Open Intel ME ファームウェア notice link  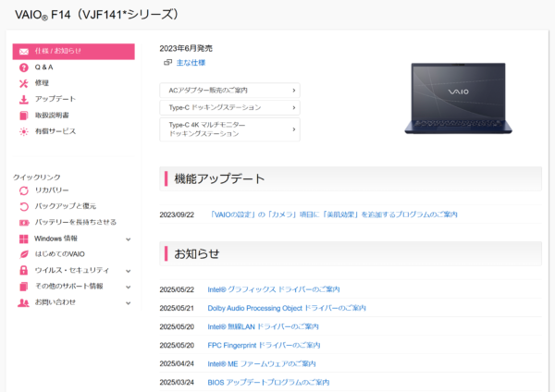(261, 363)
